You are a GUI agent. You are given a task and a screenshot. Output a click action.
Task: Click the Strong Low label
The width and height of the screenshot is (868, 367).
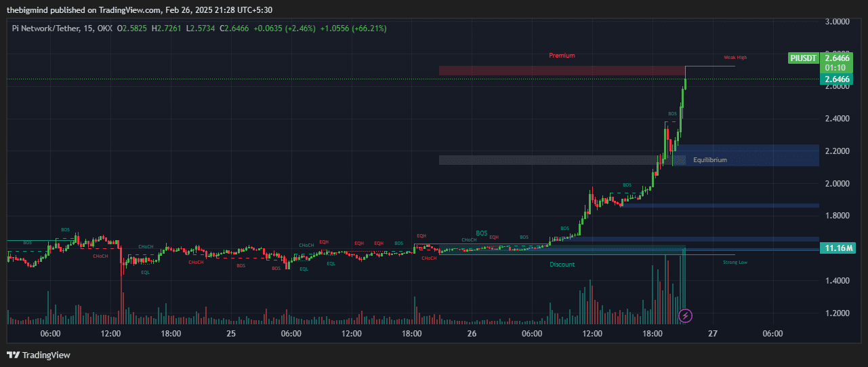click(735, 262)
